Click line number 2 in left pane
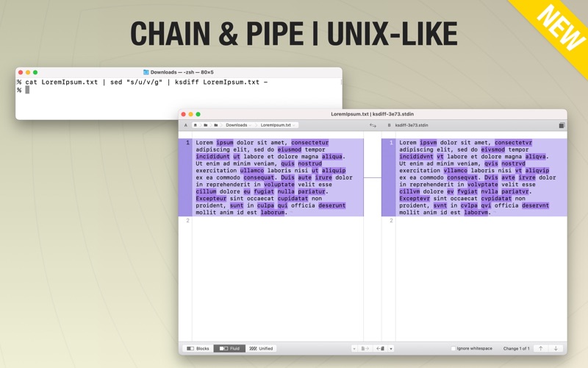Image resolution: width=588 pixels, height=368 pixels. (x=188, y=221)
